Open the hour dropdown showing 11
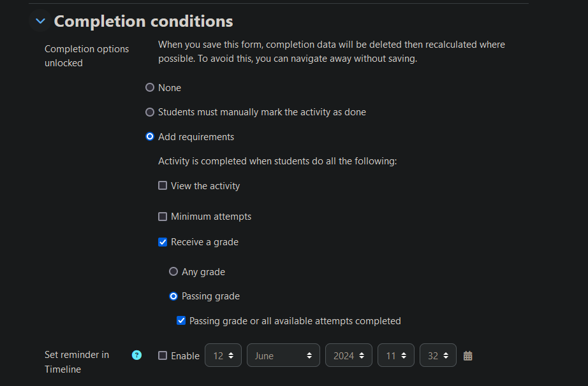Viewport: 588px width, 386px height. [395, 355]
